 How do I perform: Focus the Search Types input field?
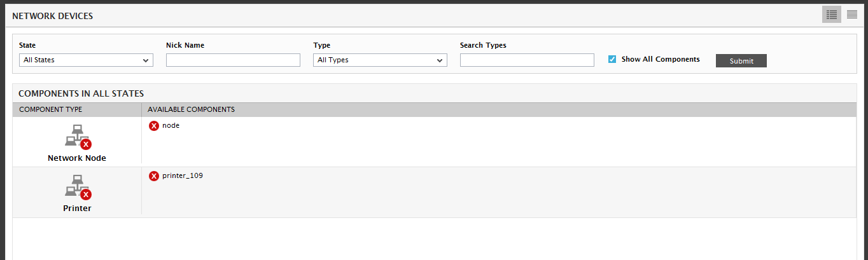pyautogui.click(x=527, y=60)
